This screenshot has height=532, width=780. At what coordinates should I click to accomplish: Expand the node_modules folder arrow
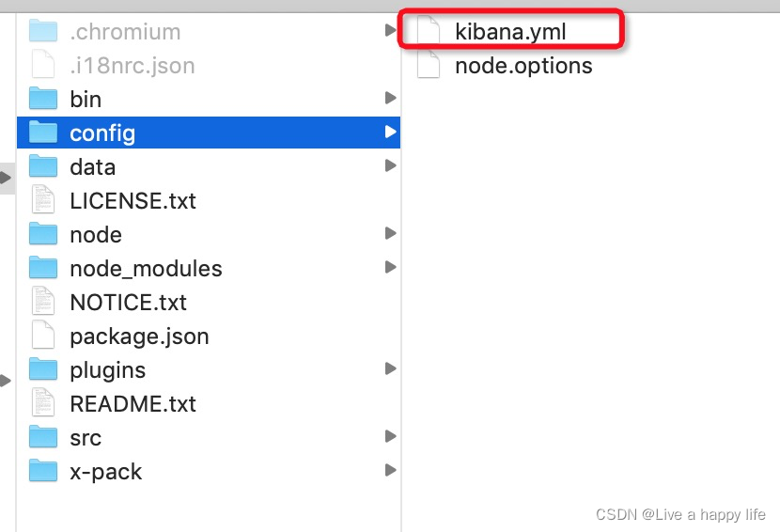pos(390,268)
